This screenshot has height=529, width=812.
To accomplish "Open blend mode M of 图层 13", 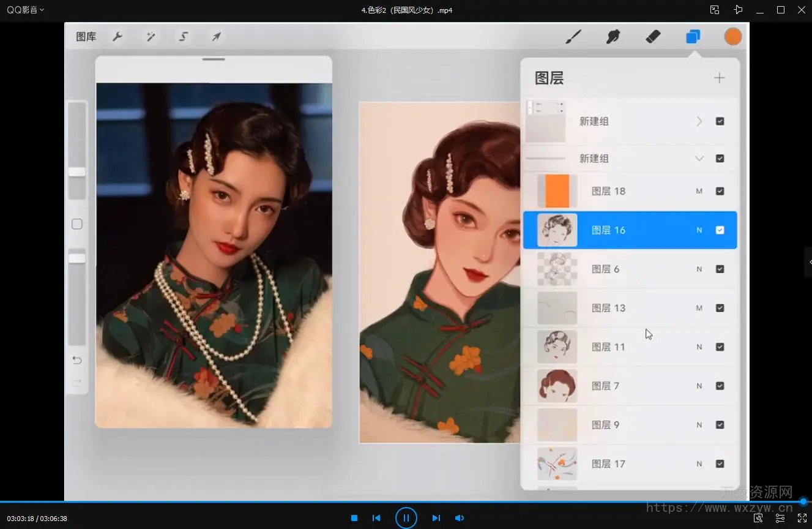I will coord(699,308).
